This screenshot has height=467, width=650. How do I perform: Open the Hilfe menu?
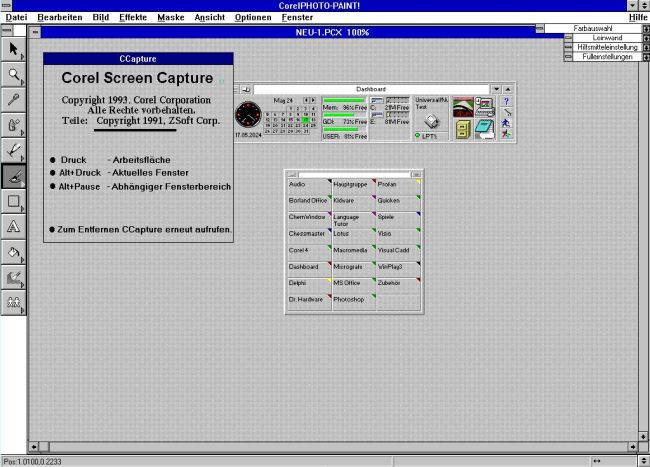click(638, 17)
